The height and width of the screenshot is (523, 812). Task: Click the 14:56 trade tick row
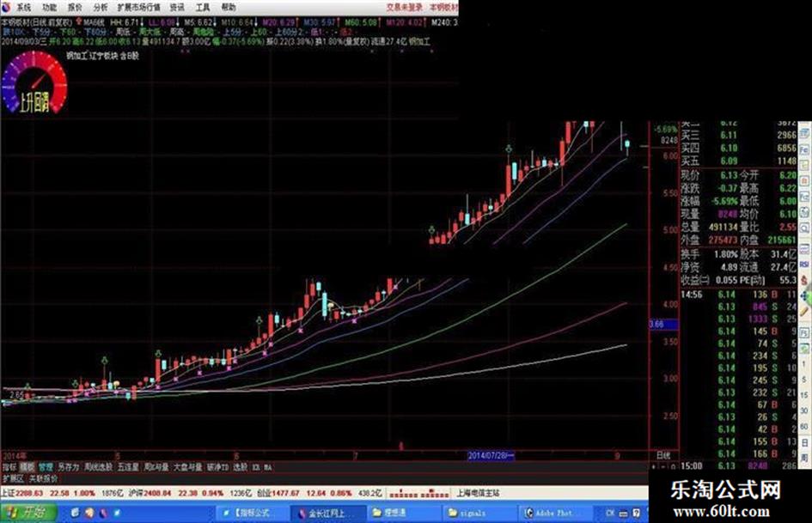738,295
